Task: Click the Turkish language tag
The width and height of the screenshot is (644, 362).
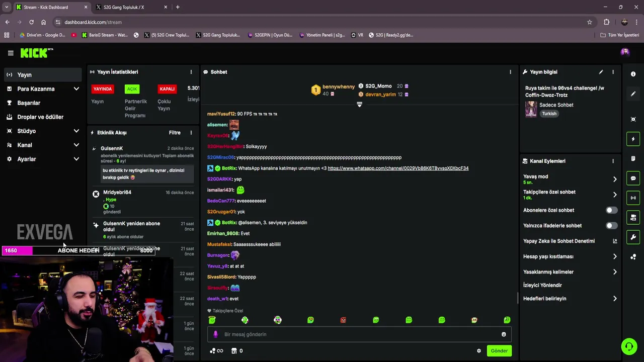Action: (549, 114)
